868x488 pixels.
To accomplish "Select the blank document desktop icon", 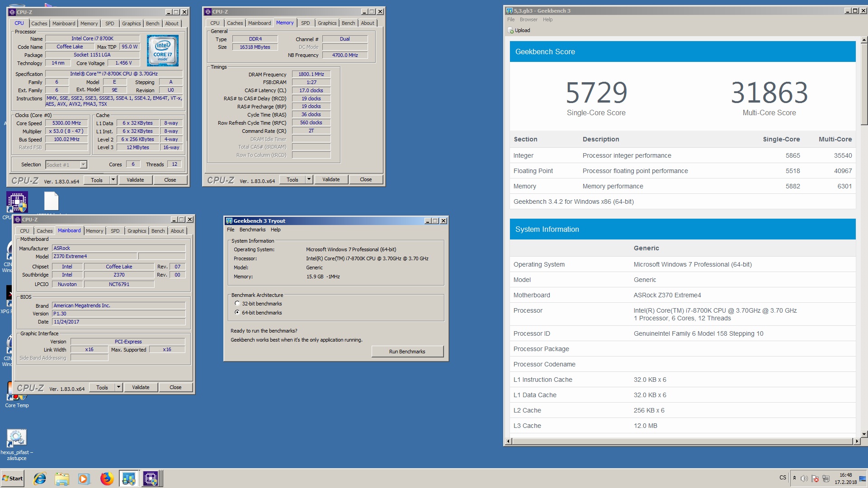I will [51, 202].
